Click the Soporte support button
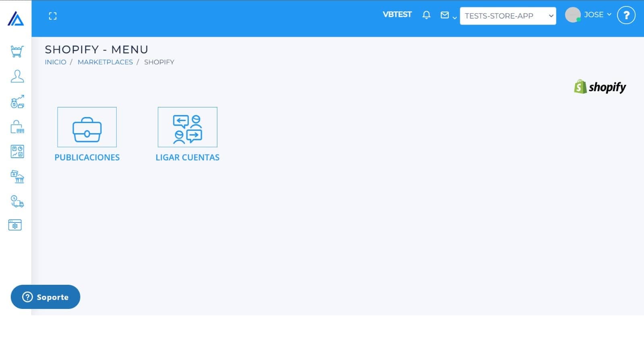This screenshot has height=362, width=644. pyautogui.click(x=45, y=297)
